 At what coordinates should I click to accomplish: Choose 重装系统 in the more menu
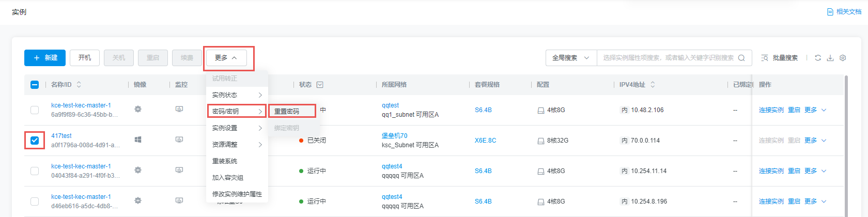click(225, 161)
